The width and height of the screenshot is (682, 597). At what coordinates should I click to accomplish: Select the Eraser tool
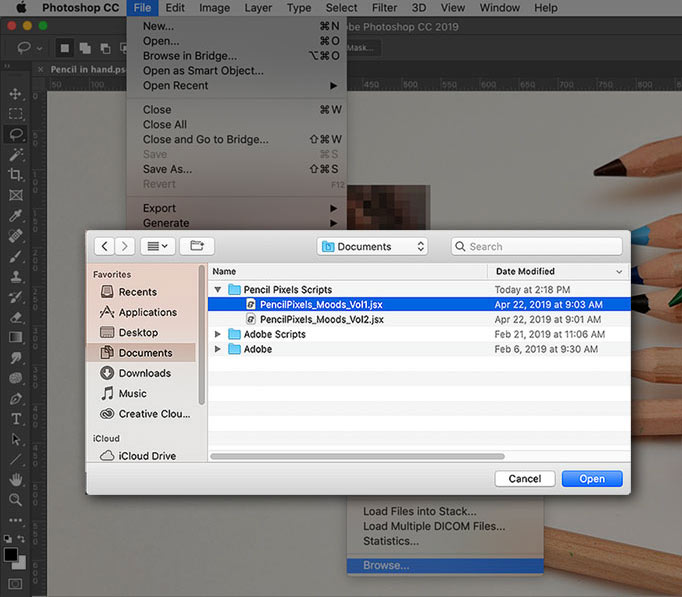(x=16, y=317)
